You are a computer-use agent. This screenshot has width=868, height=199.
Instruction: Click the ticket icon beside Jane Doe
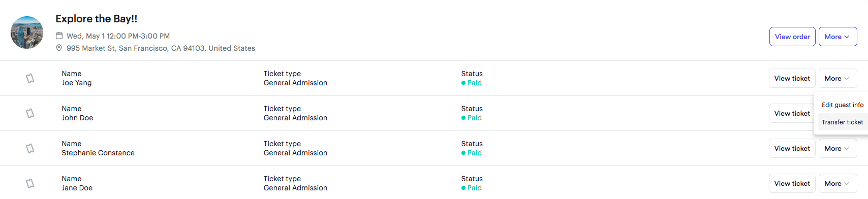coord(30,183)
